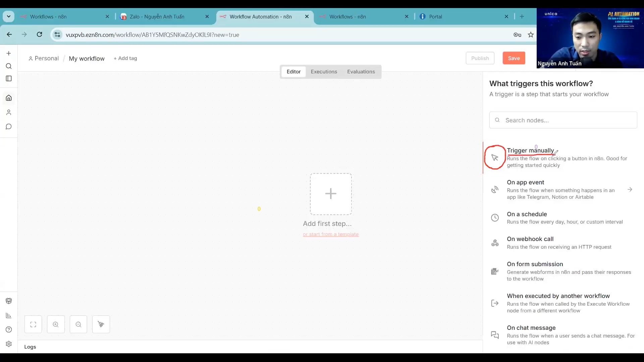Click the Save button
This screenshot has width=644, height=362.
tap(514, 58)
